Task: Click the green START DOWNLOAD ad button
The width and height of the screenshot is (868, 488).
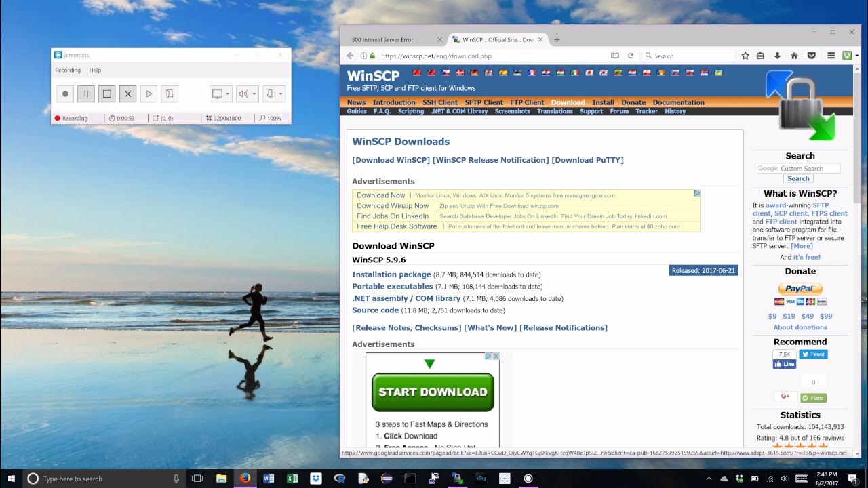Action: [433, 392]
